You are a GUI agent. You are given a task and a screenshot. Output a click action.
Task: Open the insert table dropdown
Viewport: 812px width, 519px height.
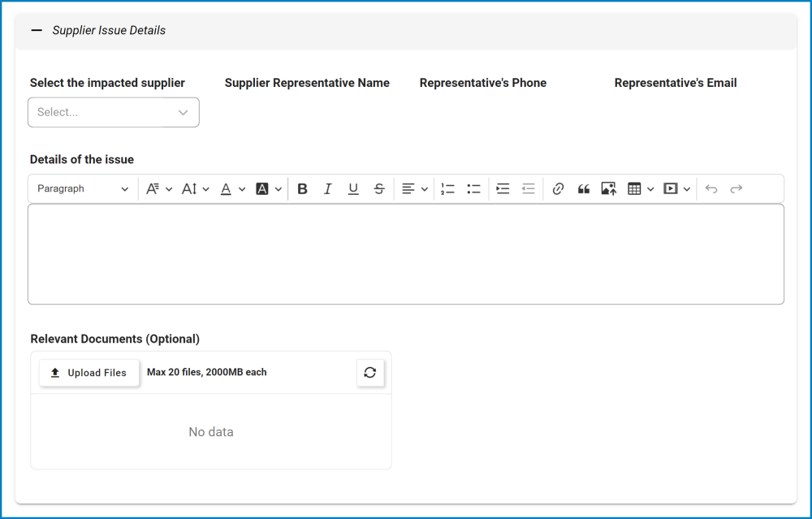click(641, 189)
